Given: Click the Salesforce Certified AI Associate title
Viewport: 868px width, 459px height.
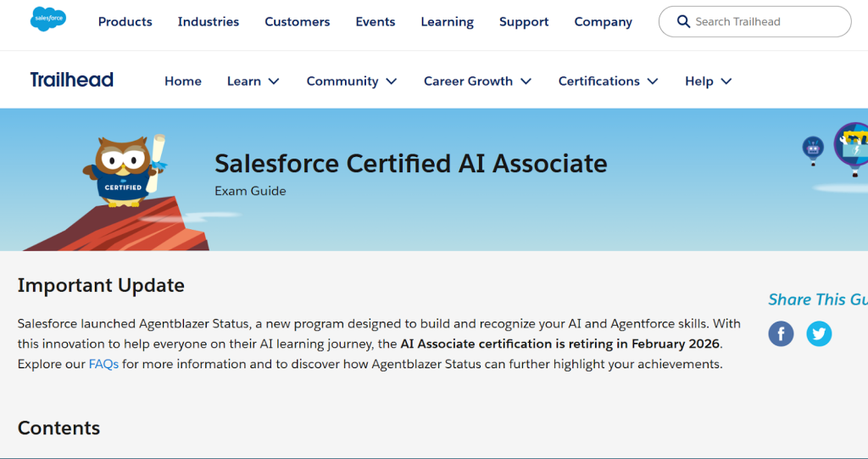Looking at the screenshot, I should (x=411, y=164).
